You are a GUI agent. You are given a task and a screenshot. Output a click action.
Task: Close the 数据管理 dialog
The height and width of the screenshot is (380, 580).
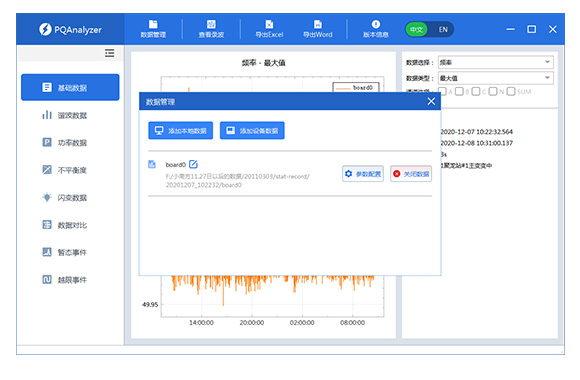click(x=431, y=101)
